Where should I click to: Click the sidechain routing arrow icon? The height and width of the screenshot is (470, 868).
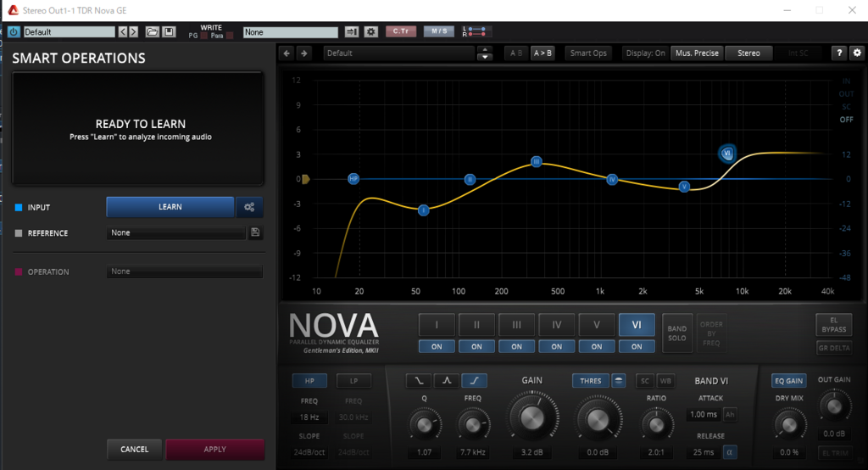[x=352, y=32]
